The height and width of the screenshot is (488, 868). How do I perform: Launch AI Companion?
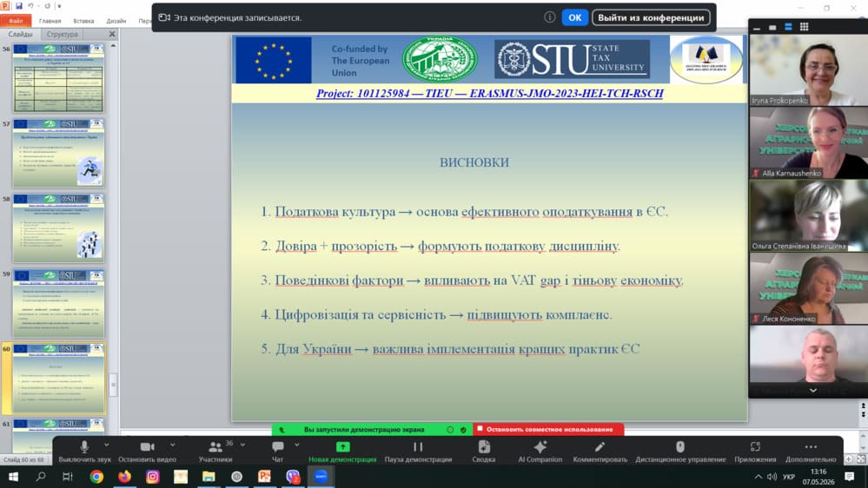pos(540,451)
